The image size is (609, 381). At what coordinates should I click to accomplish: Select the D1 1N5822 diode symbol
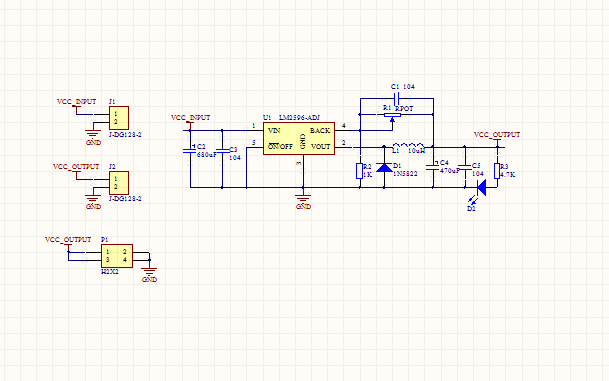coord(384,167)
